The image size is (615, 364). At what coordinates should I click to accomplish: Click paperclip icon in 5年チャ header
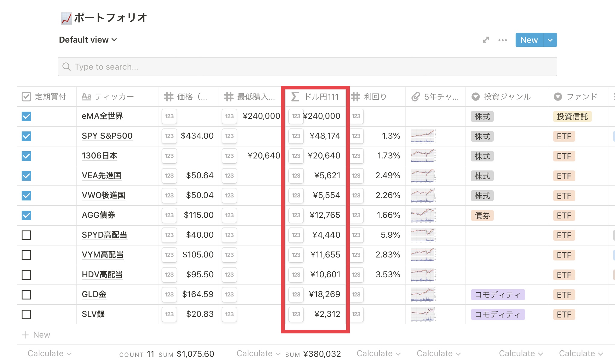coord(416,97)
